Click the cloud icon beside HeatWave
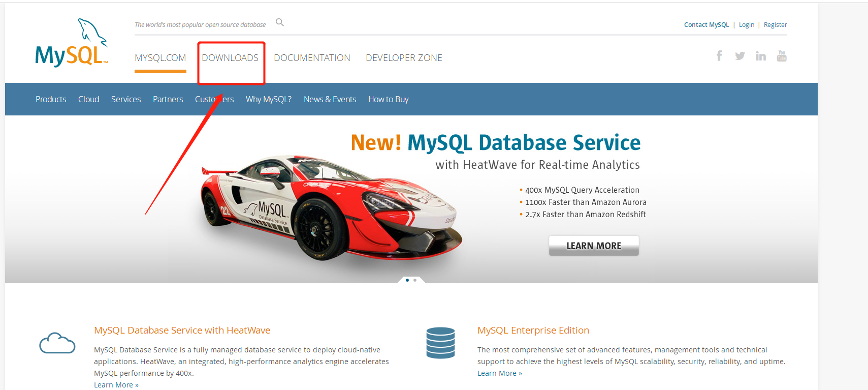The height and width of the screenshot is (390, 868). (x=57, y=343)
